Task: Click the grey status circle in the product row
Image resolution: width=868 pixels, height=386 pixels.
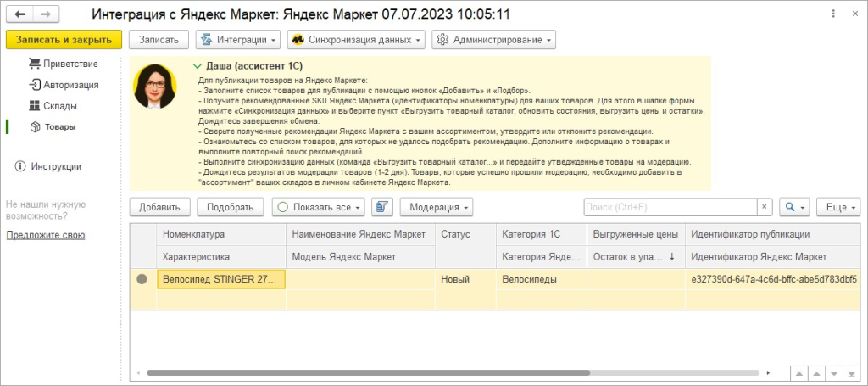Action: coord(142,280)
